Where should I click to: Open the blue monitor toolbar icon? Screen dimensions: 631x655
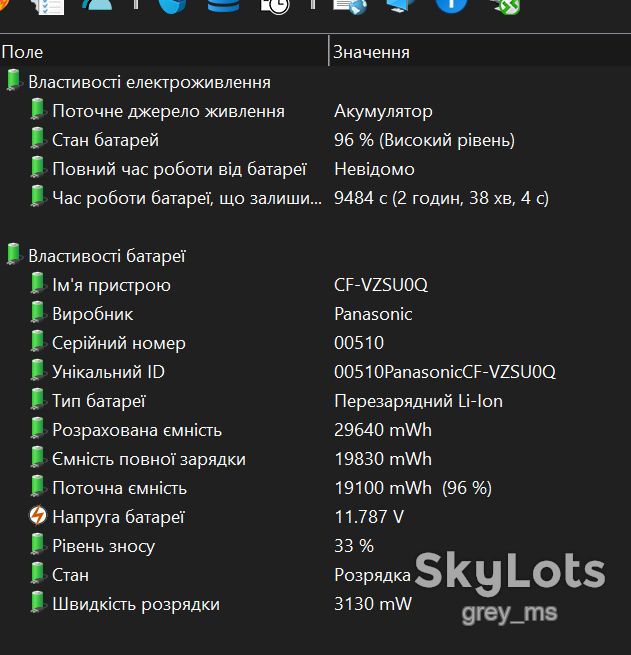[400, 5]
